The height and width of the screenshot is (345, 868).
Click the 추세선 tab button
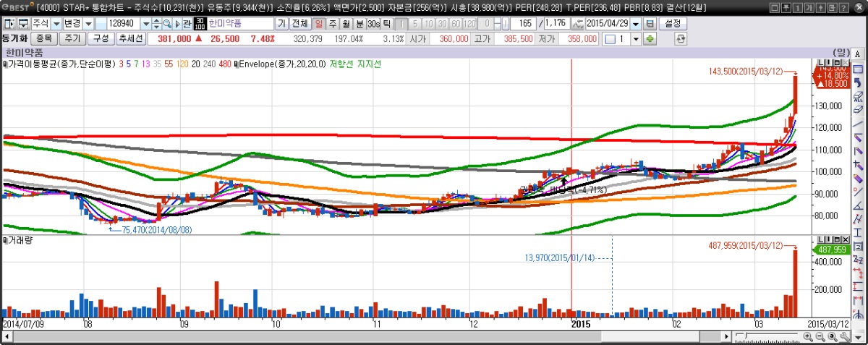(x=130, y=38)
